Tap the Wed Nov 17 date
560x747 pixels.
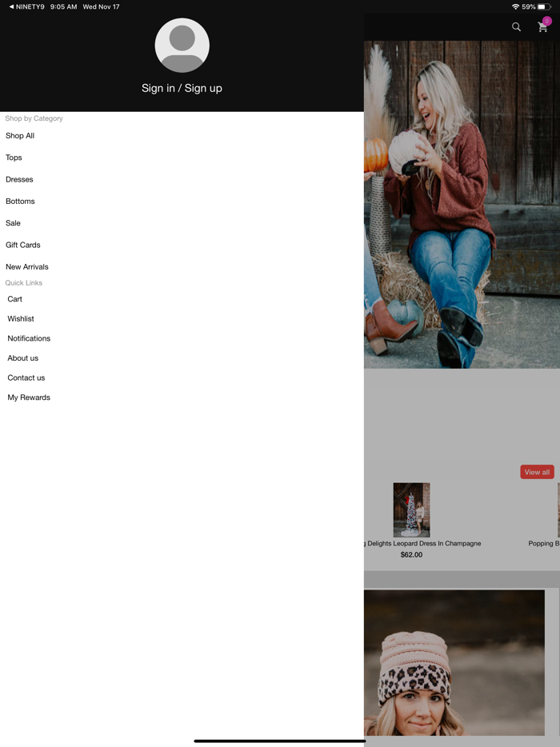point(101,6)
